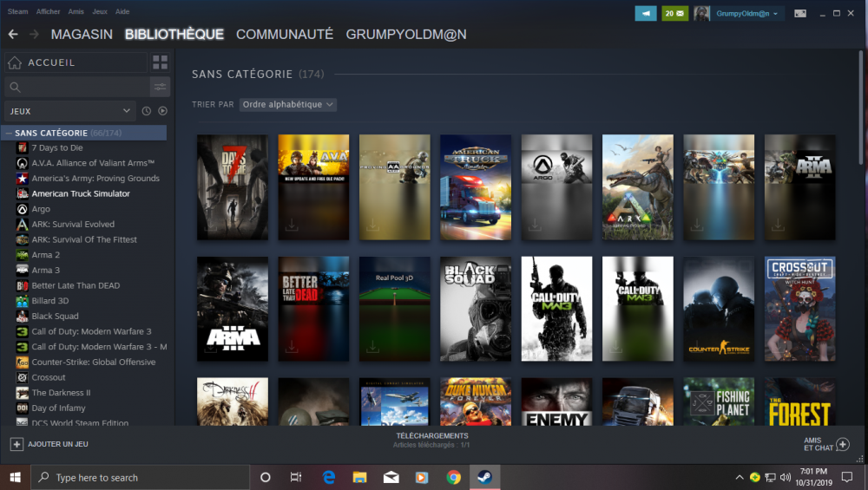The width and height of the screenshot is (868, 490).
Task: Open the Aide menu
Action: 122,11
